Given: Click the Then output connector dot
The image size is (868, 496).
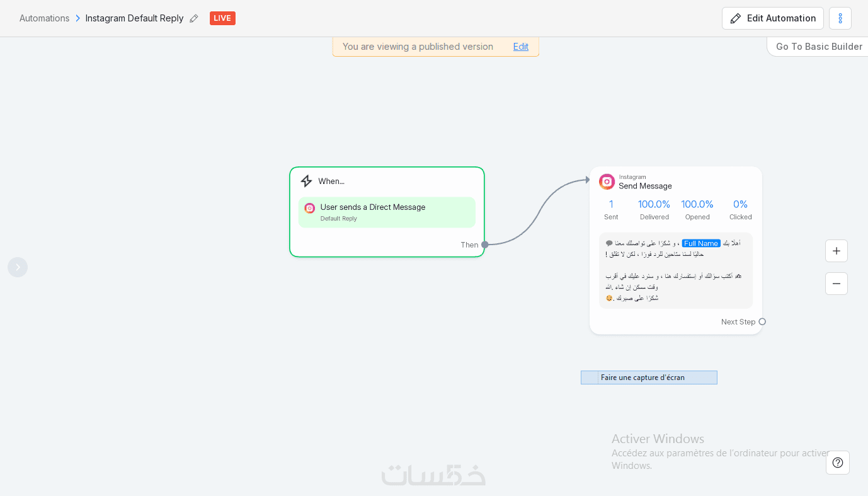Looking at the screenshot, I should (x=484, y=245).
